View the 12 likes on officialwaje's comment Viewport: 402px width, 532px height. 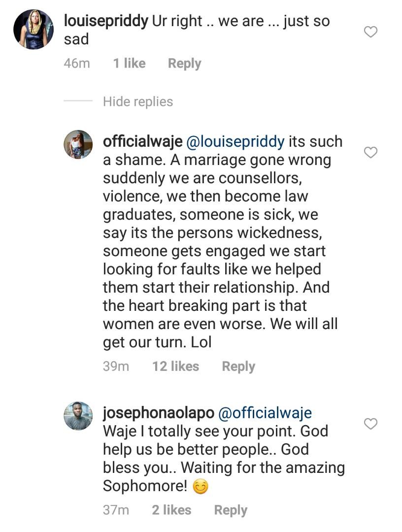click(175, 366)
